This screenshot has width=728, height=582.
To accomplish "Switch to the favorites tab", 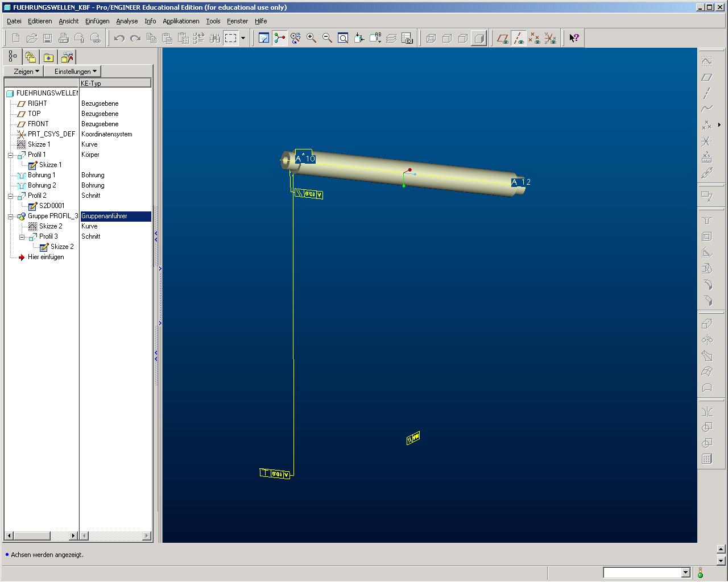I will (49, 57).
